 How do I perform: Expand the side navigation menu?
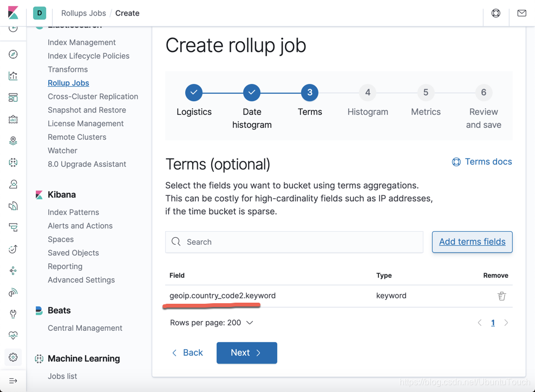pos(13,381)
